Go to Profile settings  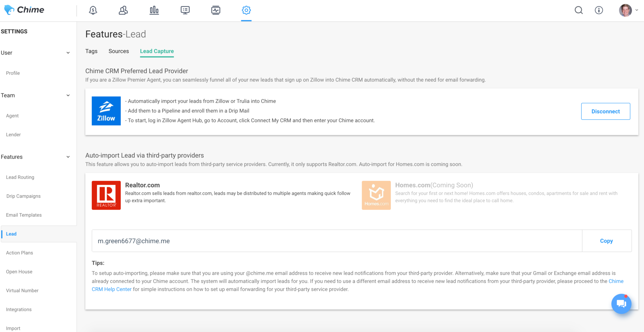13,73
